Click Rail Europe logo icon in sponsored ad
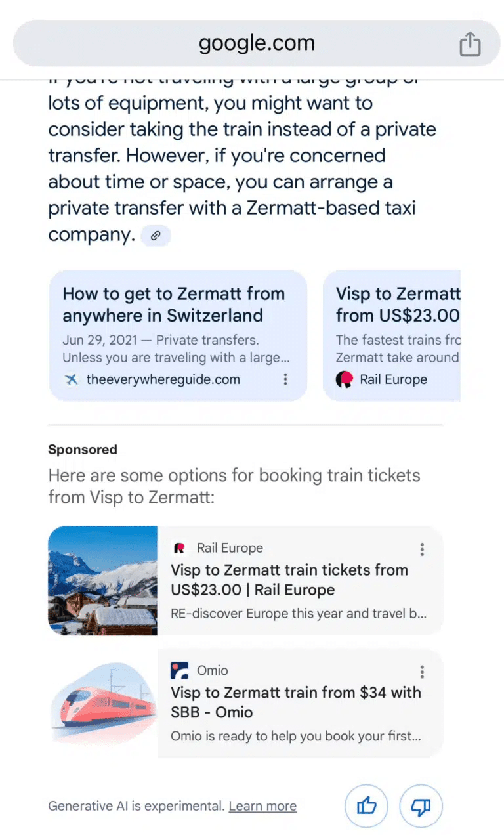 [x=179, y=548]
